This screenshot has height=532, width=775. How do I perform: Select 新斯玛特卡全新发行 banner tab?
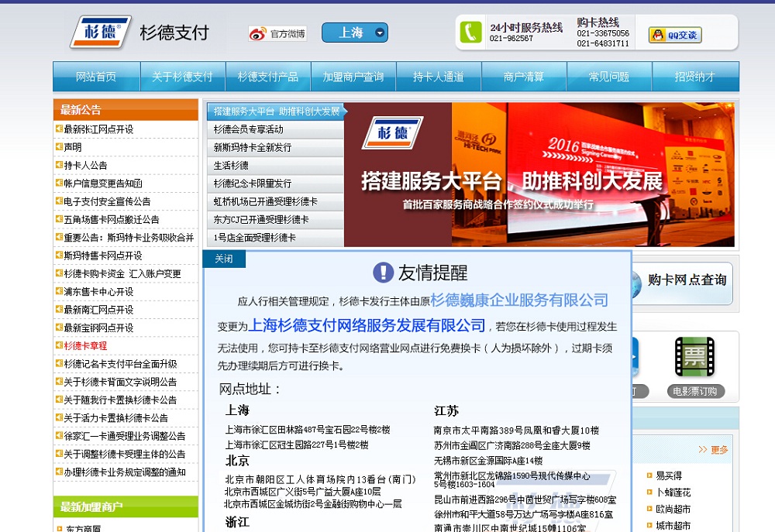pos(275,147)
